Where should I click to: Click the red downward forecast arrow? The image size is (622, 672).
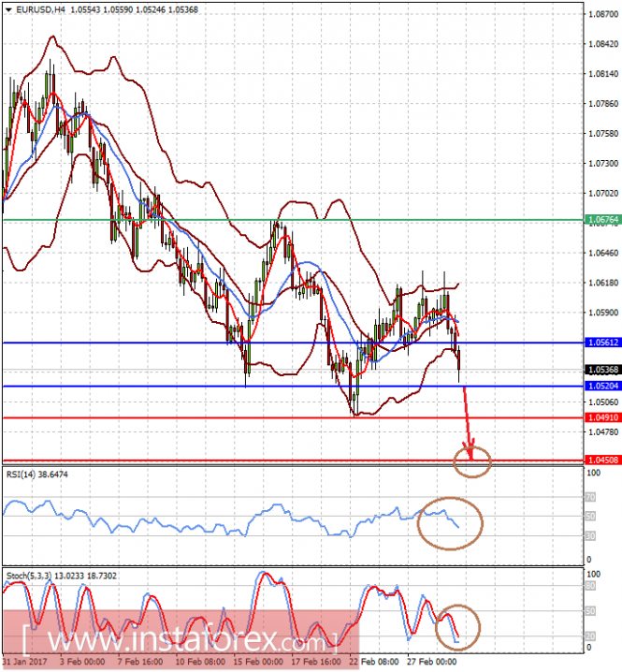(468, 422)
